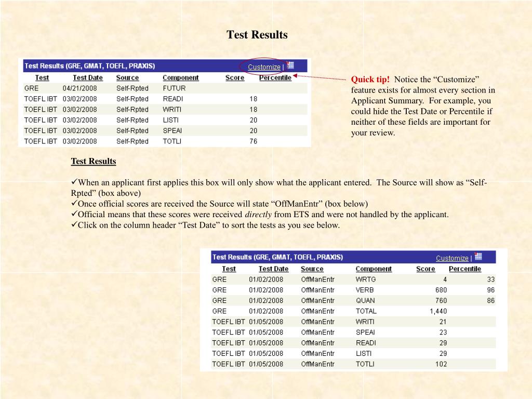Sort upper table by Score header

235,78
